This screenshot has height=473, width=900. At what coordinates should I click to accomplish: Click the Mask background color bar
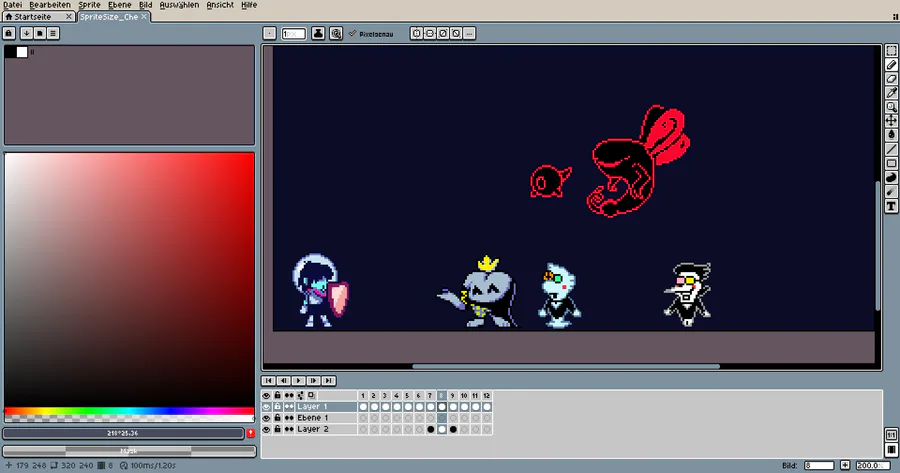click(129, 451)
